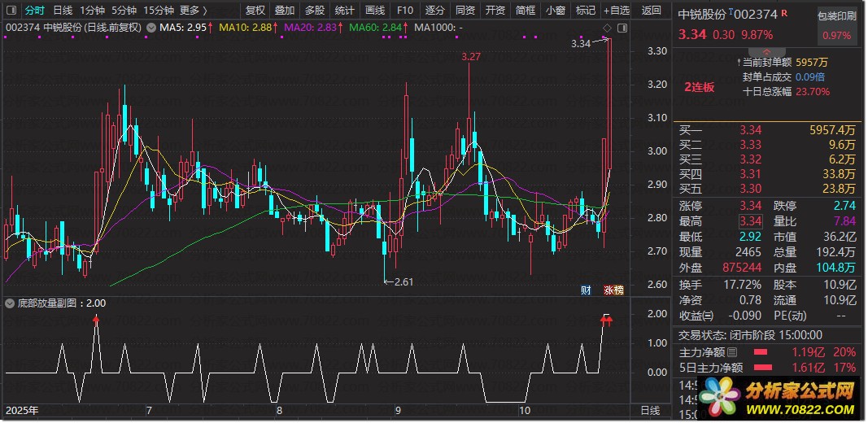This screenshot has height=423, width=868.
Task: Select the 1分钟 period tab
Action: click(92, 10)
